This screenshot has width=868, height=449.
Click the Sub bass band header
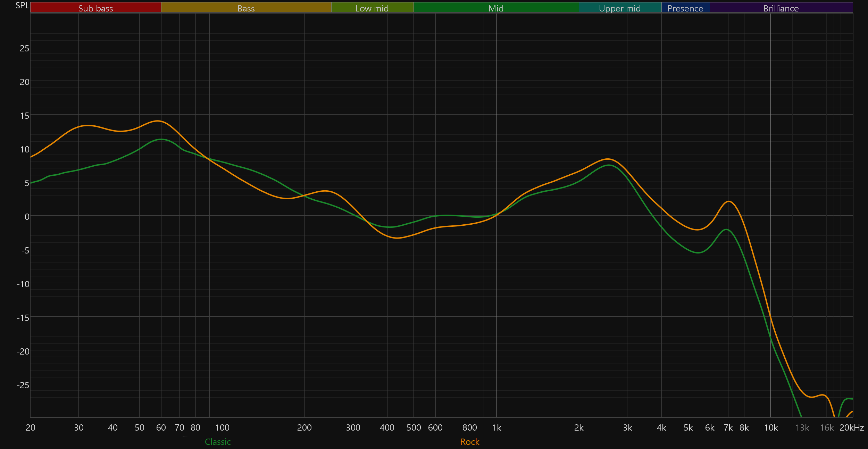click(95, 8)
